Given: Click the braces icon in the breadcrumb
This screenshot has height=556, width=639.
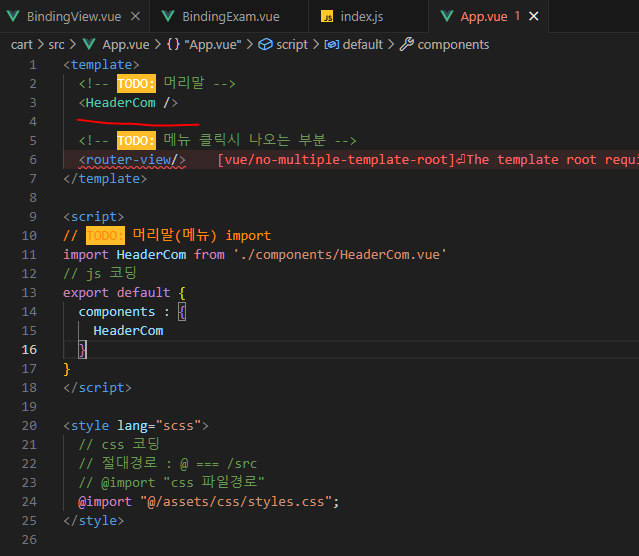Looking at the screenshot, I should 173,44.
